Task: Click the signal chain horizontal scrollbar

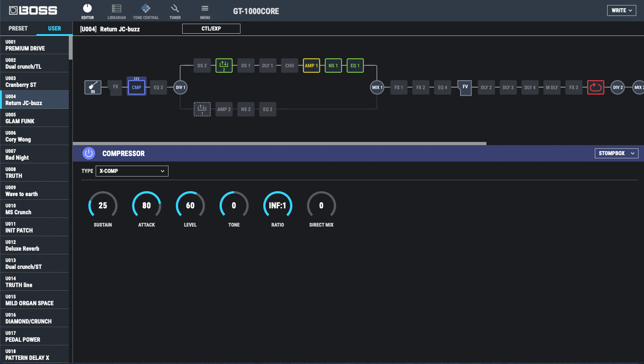Action: click(x=280, y=143)
